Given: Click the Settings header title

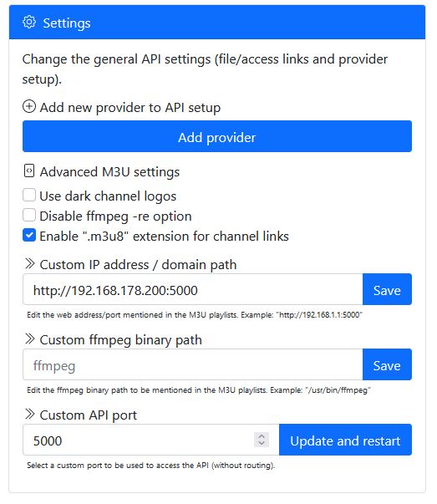Looking at the screenshot, I should tap(67, 23).
